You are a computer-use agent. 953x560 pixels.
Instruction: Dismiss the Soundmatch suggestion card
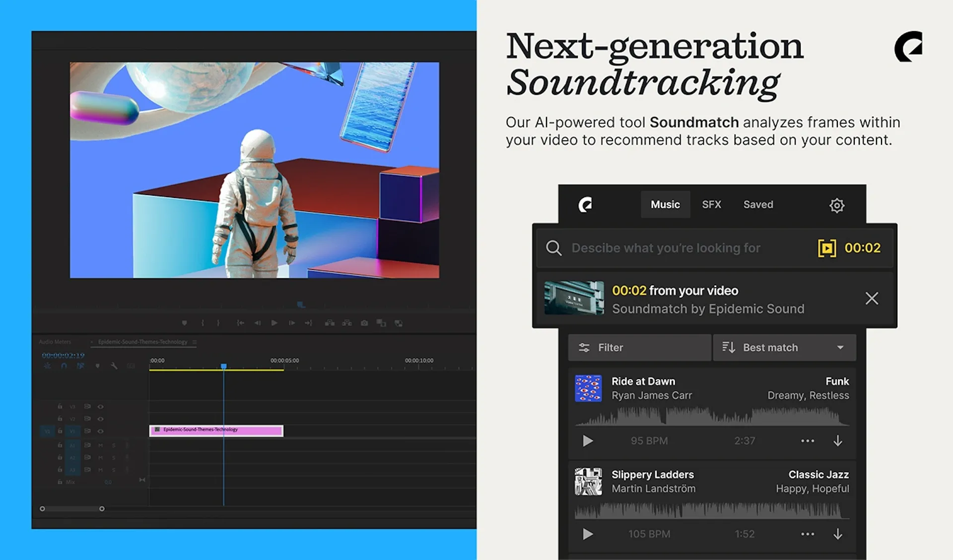[x=872, y=298]
